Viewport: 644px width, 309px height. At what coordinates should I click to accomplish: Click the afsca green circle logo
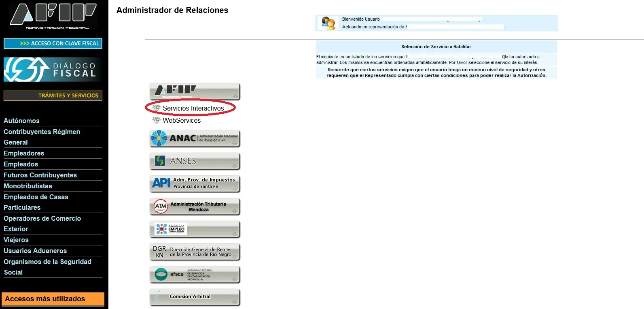click(161, 274)
